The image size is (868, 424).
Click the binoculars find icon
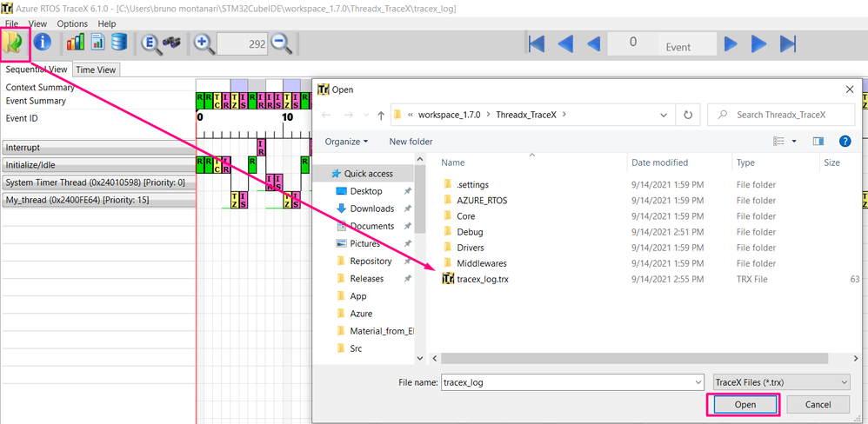pos(171,43)
